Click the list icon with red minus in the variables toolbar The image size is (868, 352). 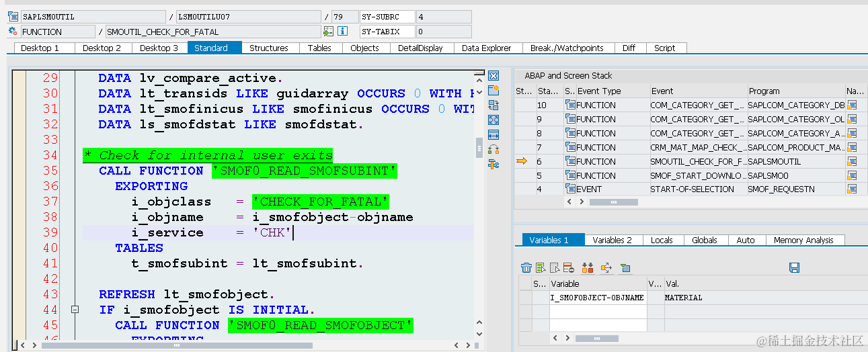(x=569, y=268)
